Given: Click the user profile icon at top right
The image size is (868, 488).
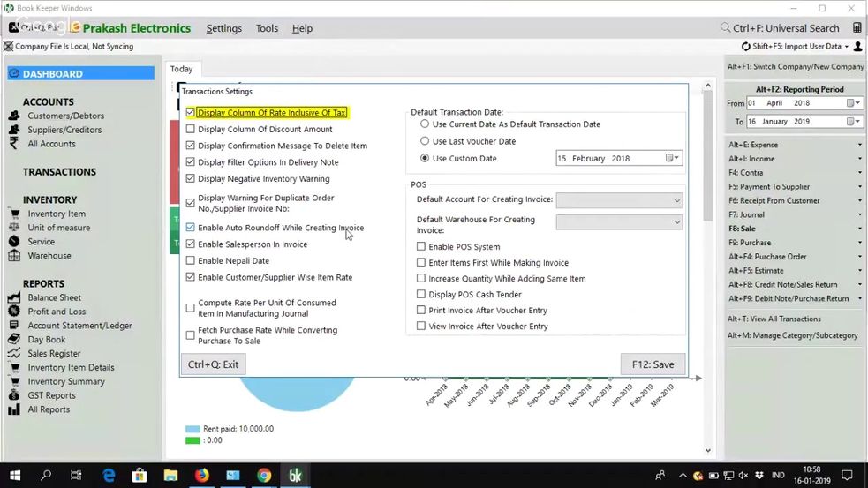Looking at the screenshot, I should (x=857, y=46).
